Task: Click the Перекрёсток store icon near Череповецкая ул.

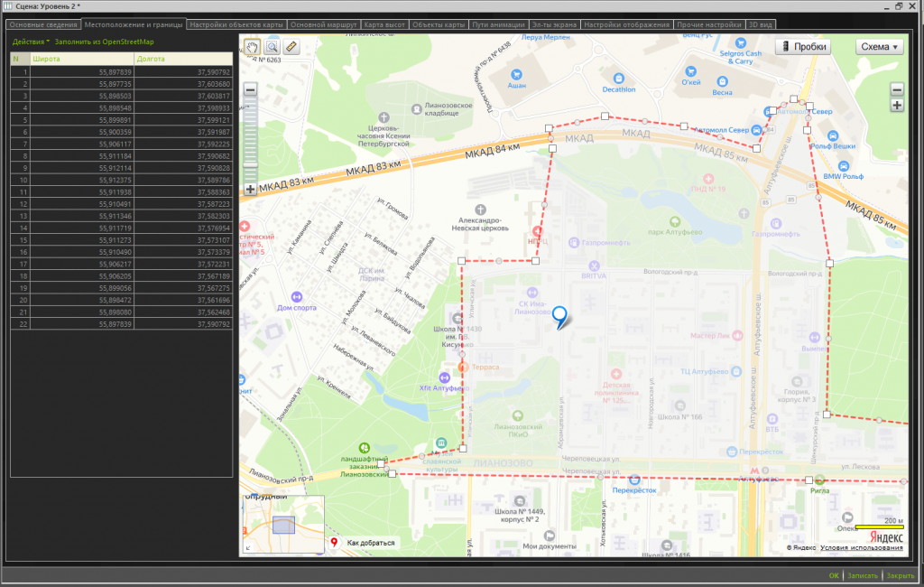Action: coord(634,480)
